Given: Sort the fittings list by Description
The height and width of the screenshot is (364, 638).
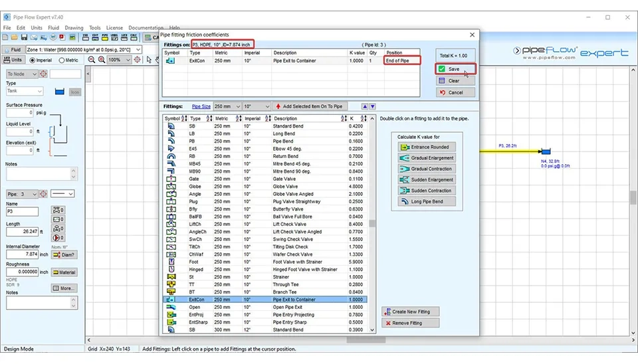Looking at the screenshot, I should pyautogui.click(x=344, y=119).
